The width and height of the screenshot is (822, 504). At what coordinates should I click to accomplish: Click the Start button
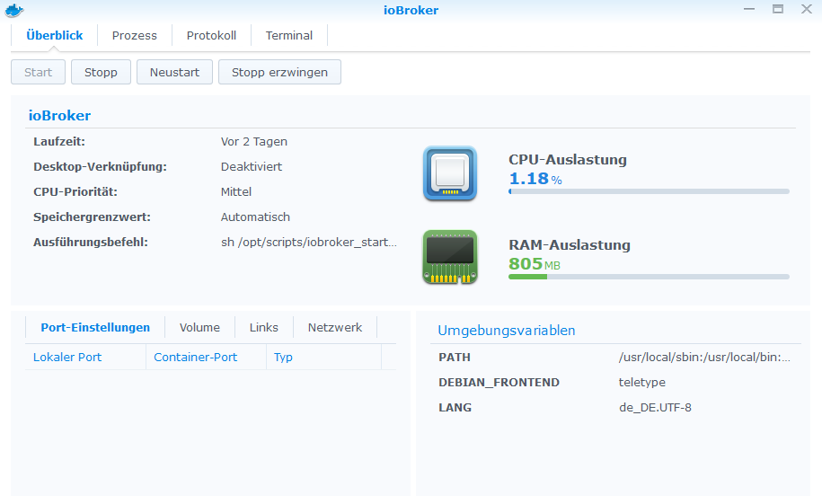click(x=39, y=72)
